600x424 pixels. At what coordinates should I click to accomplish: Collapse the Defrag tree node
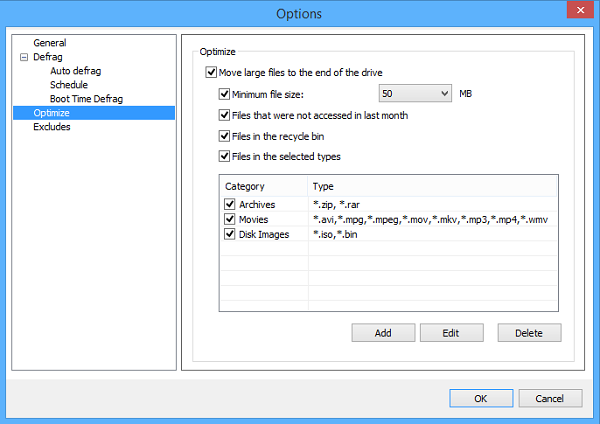24,57
